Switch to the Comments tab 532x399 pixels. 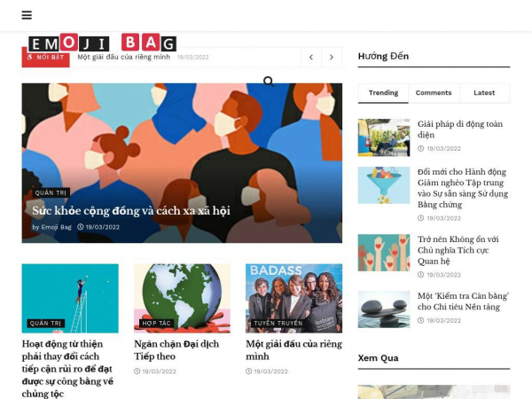pyautogui.click(x=434, y=93)
